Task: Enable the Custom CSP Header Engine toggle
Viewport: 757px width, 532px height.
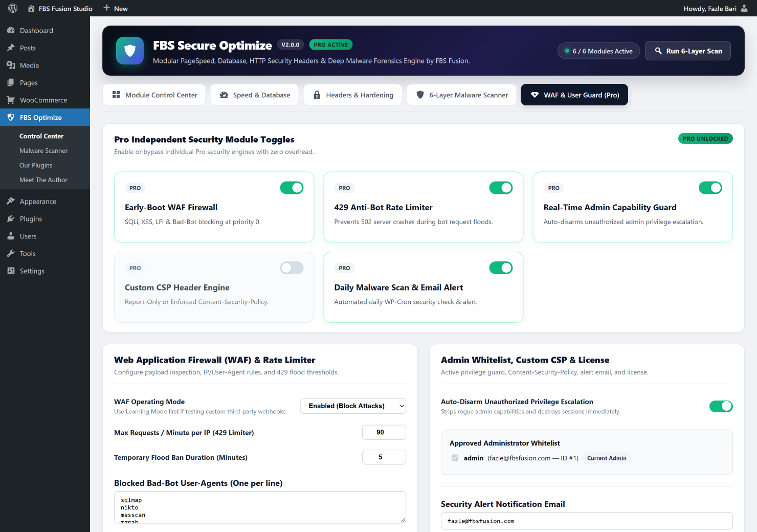Action: point(292,268)
